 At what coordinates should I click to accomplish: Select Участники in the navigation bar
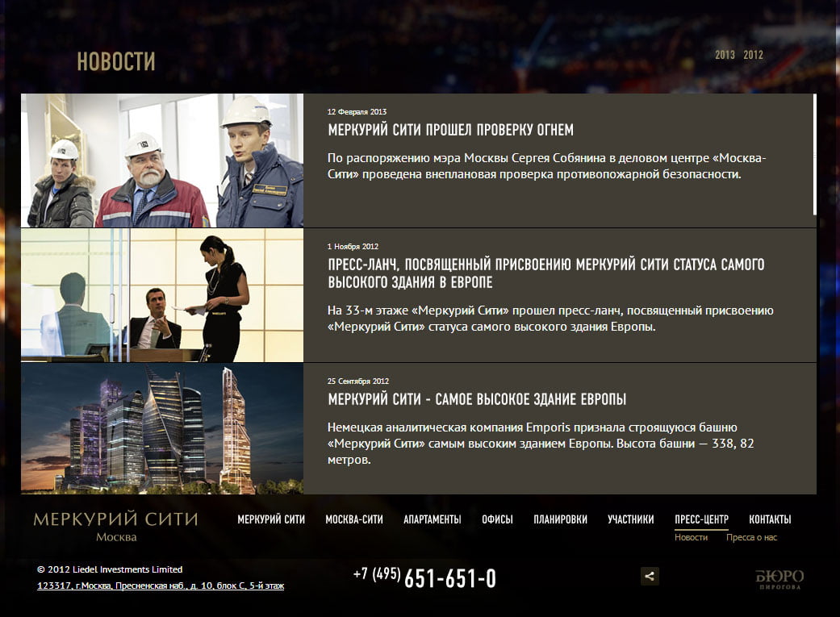(630, 519)
